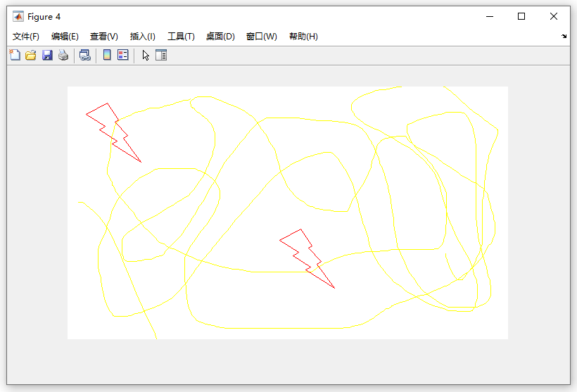Open a file with the folder icon
Viewport: 577px width, 392px height.
(x=31, y=55)
